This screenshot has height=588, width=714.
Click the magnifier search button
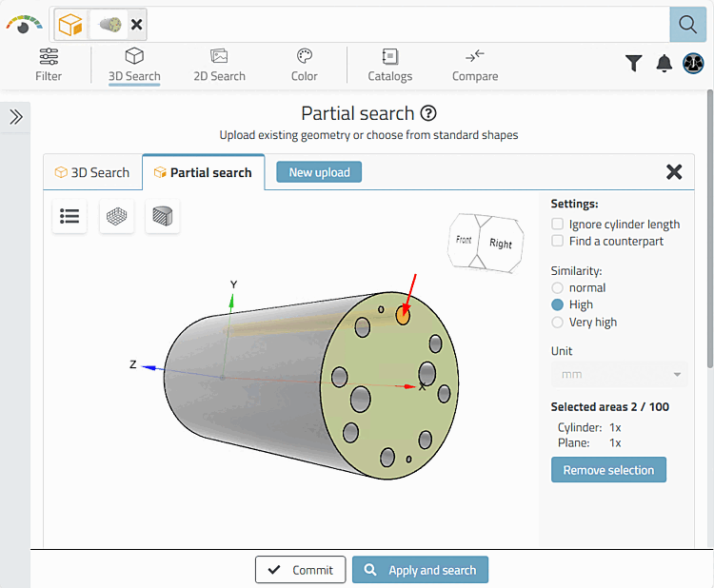click(687, 24)
